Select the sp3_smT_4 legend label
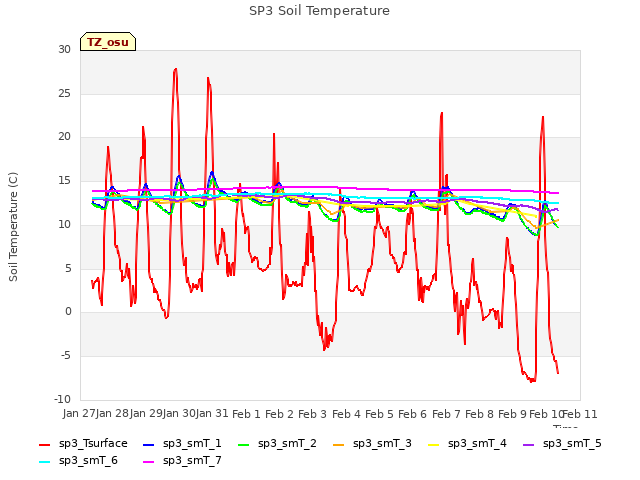 pyautogui.click(x=477, y=443)
